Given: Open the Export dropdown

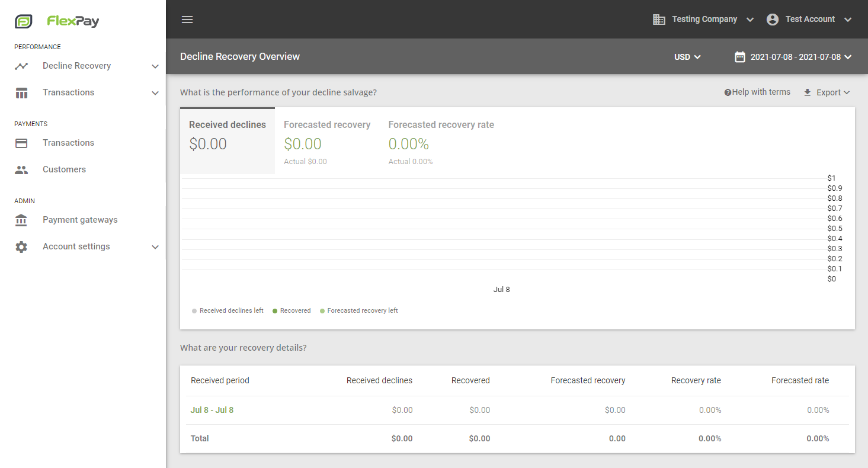Looking at the screenshot, I should click(x=827, y=92).
